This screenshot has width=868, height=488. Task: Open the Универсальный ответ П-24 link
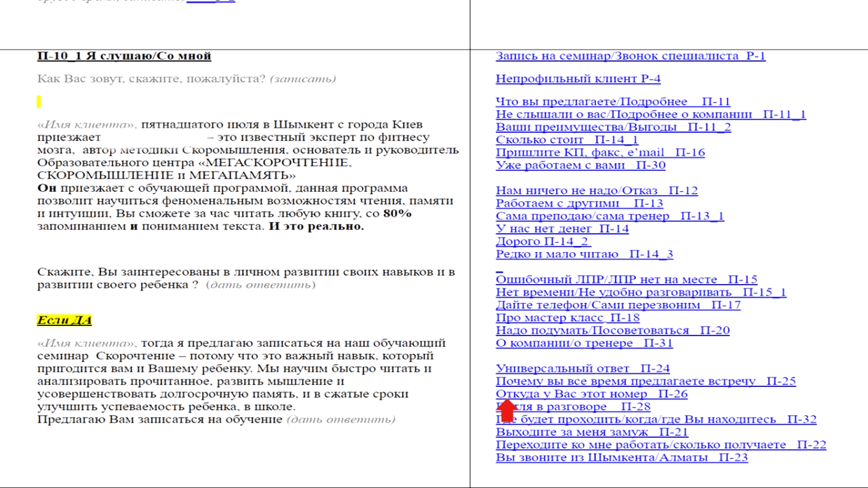tap(582, 369)
